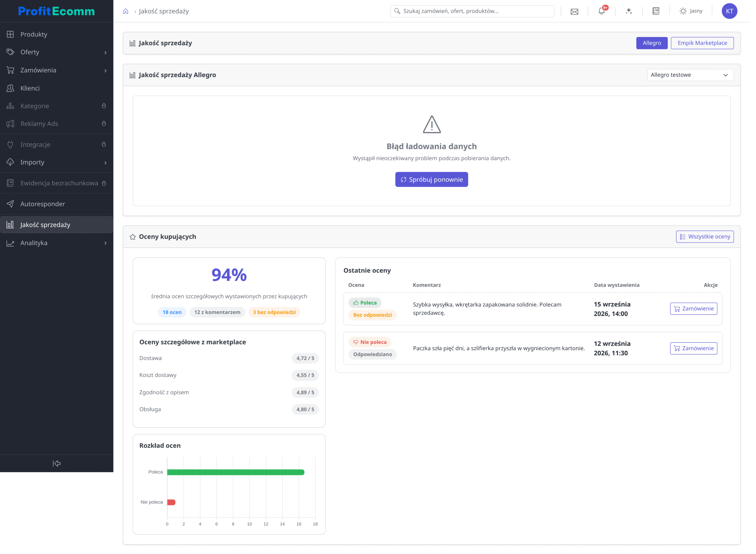756x554 pixels.
Task: Click the red Nie poleca chart bar
Action: coord(171,502)
